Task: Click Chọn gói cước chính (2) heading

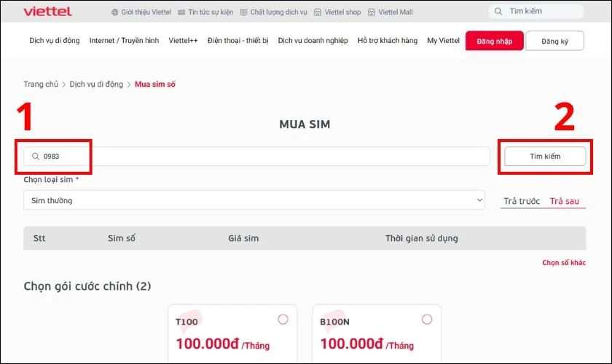Action: [x=87, y=286]
